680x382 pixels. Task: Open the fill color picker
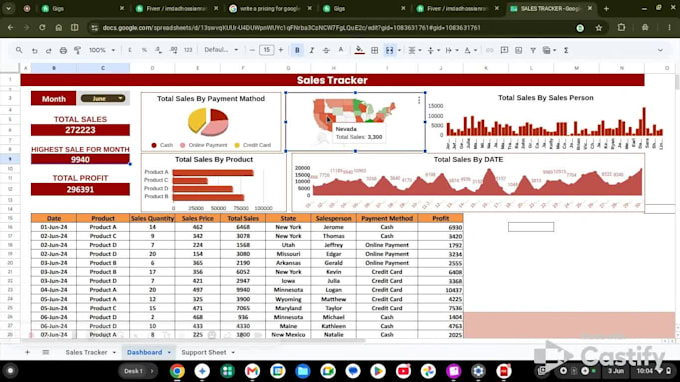pyautogui.click(x=359, y=50)
